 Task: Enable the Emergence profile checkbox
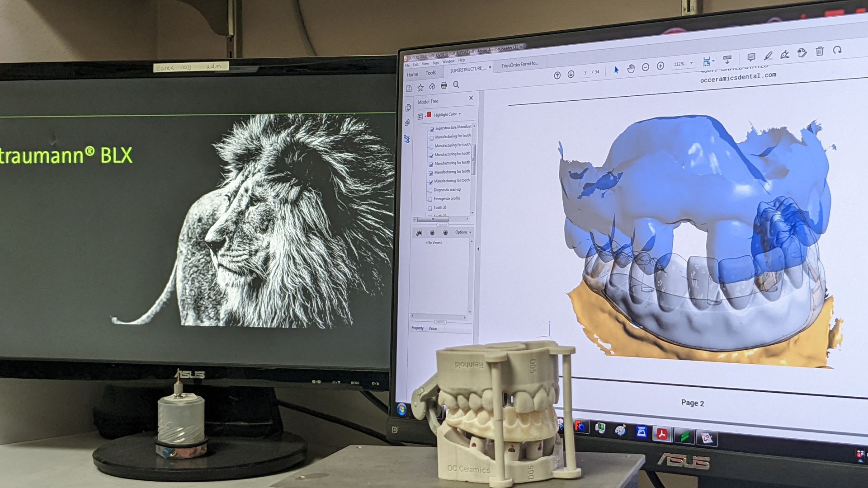tap(430, 199)
